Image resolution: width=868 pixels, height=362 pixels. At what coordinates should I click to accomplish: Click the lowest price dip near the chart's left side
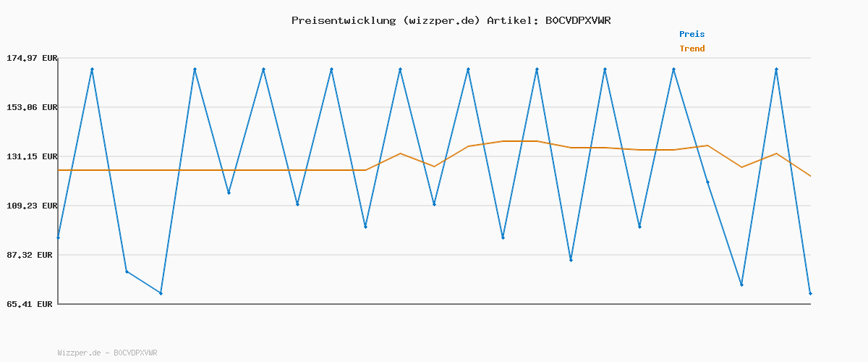[x=161, y=293]
